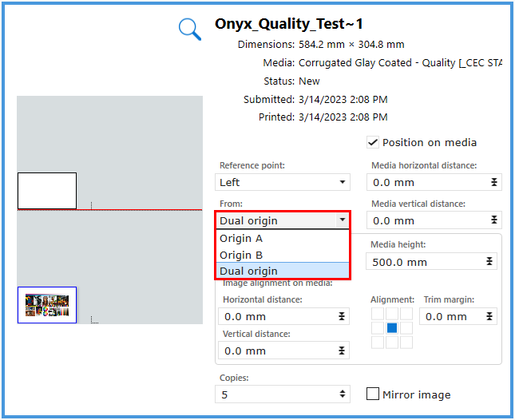Select bottom-right cell in Alignment grid

(406, 343)
